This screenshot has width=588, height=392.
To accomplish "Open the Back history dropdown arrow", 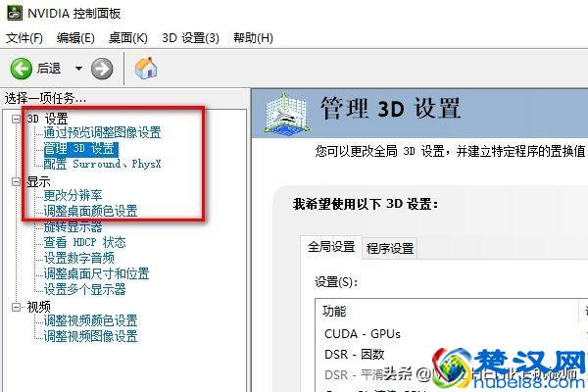I will [78, 69].
